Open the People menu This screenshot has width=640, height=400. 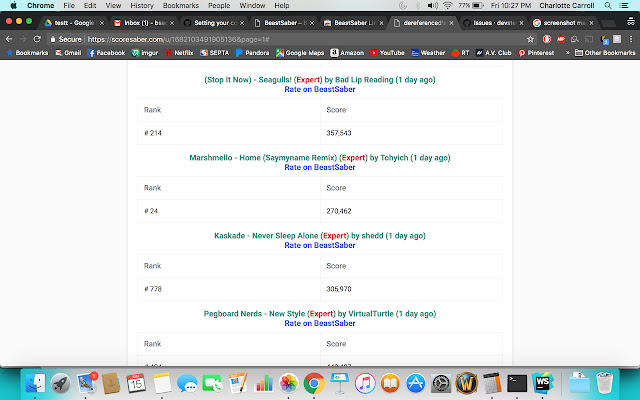pyautogui.click(x=219, y=6)
